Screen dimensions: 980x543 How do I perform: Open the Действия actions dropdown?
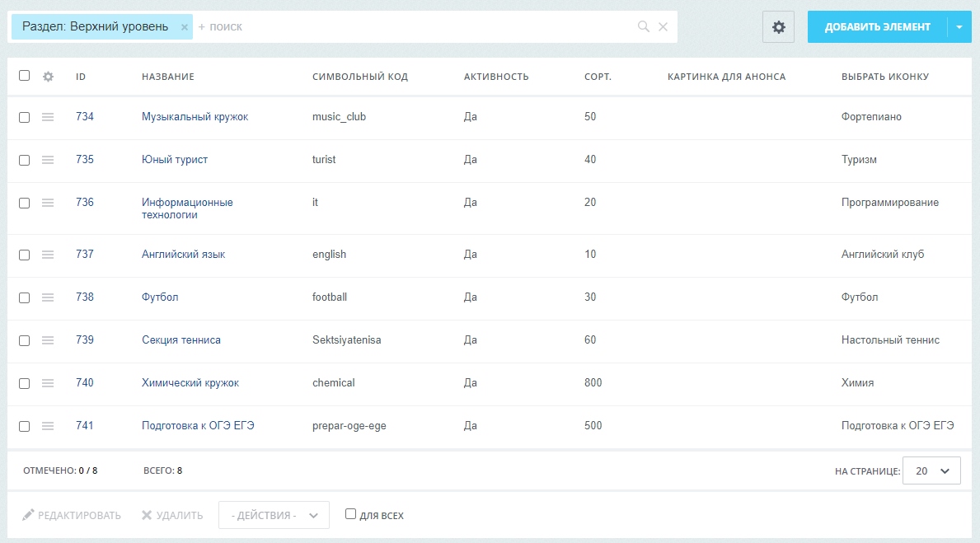click(x=274, y=516)
